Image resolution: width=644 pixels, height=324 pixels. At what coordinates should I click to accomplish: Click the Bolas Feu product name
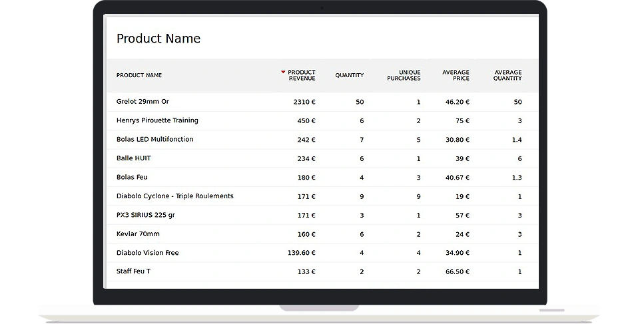[132, 177]
